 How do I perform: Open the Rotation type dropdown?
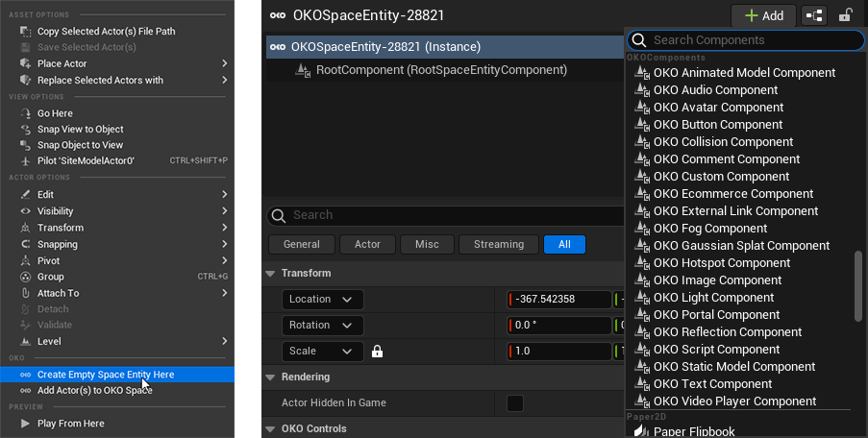(322, 326)
